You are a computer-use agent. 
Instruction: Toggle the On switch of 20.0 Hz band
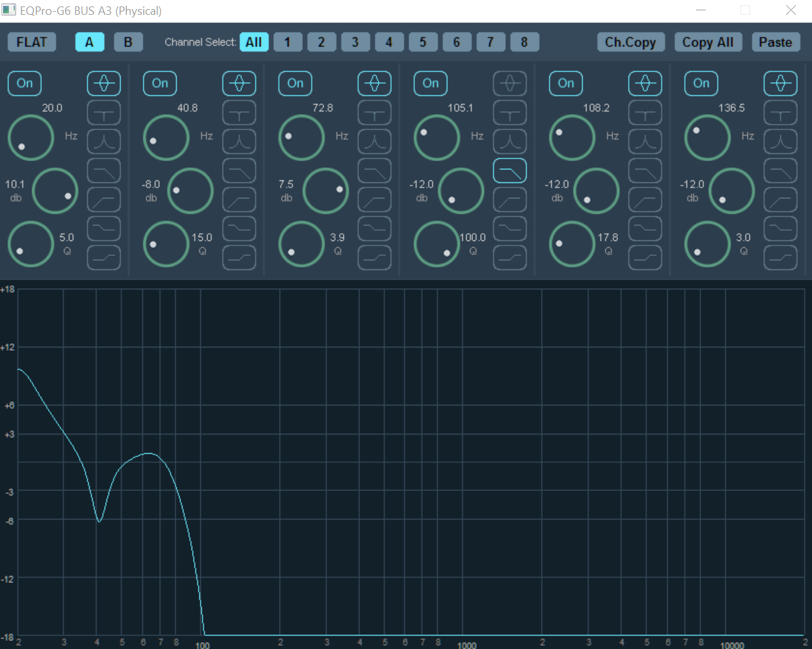pos(24,83)
